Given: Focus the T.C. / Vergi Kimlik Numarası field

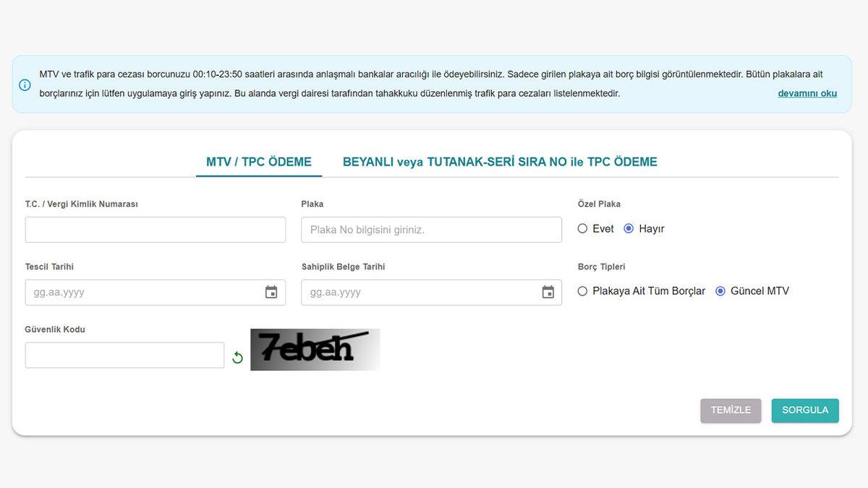Looking at the screenshot, I should (x=156, y=230).
